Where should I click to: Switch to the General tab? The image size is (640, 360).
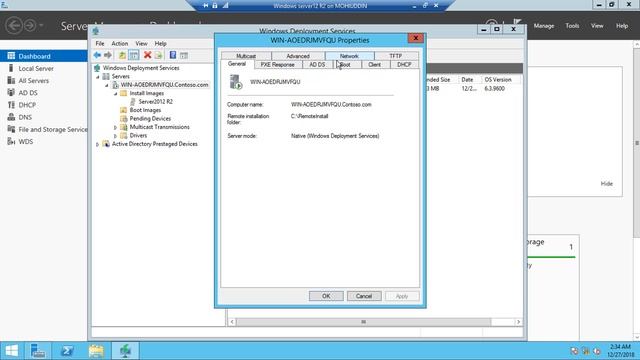237,64
